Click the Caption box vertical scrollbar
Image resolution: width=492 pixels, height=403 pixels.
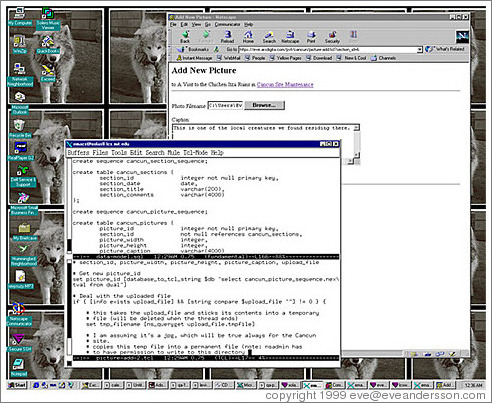pos(357,141)
